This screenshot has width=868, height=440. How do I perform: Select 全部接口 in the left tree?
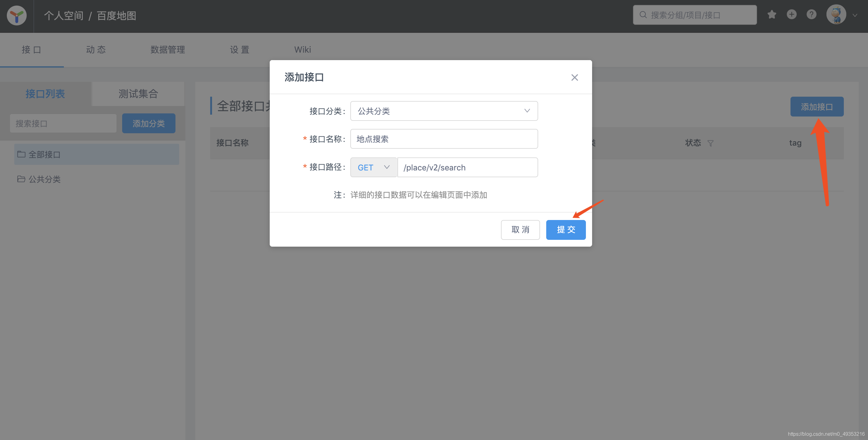click(44, 154)
